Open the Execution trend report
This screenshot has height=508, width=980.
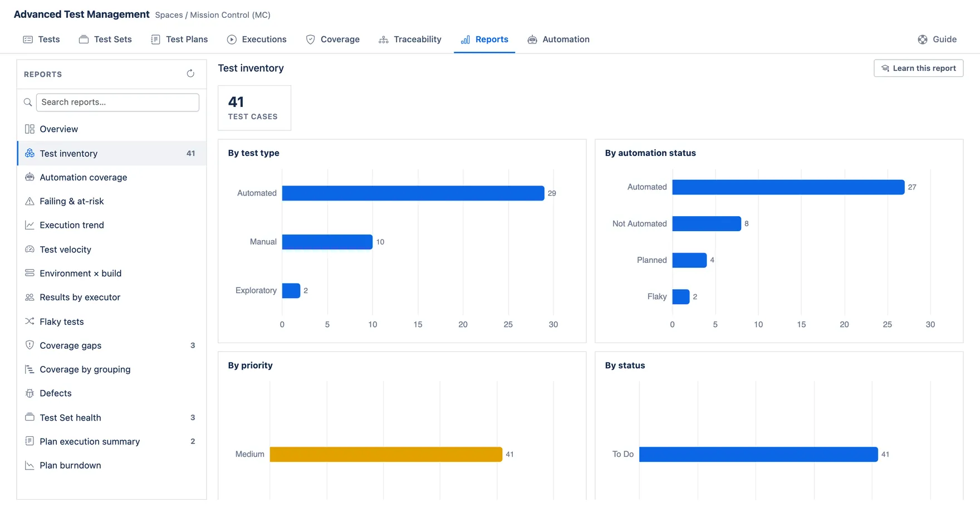click(112, 225)
